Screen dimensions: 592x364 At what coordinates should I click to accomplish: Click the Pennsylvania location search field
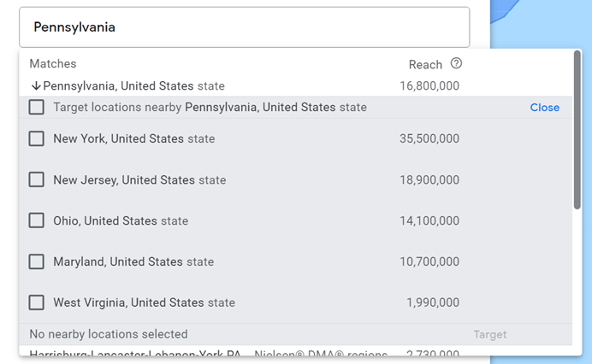[x=244, y=27]
